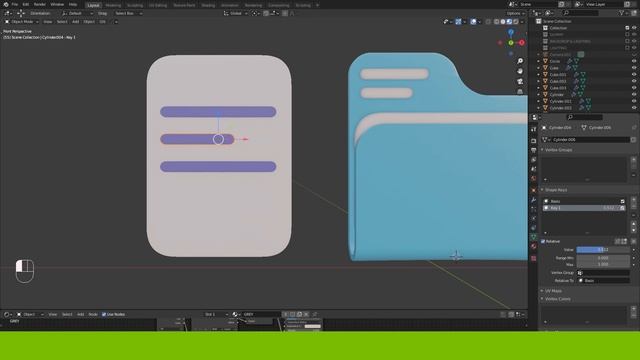This screenshot has width=640, height=360.
Task: Toggle visibility of Circle object
Action: tap(634, 61)
